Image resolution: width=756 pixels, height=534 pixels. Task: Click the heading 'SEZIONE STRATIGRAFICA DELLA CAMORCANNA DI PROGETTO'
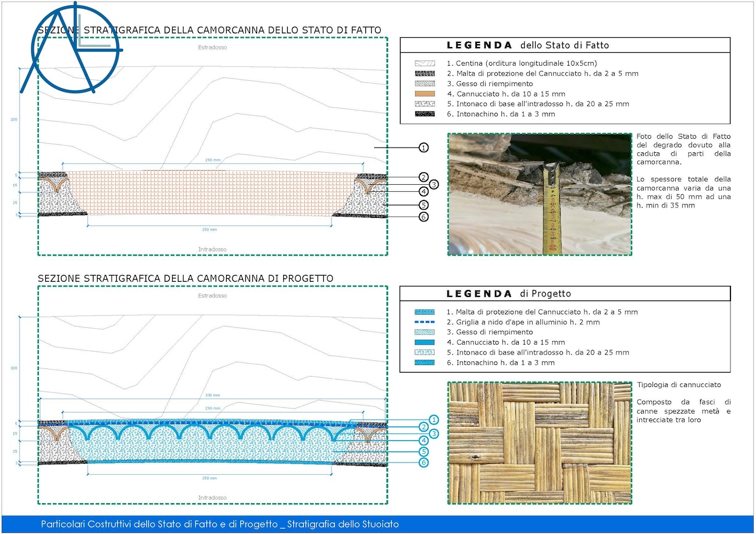point(186,279)
